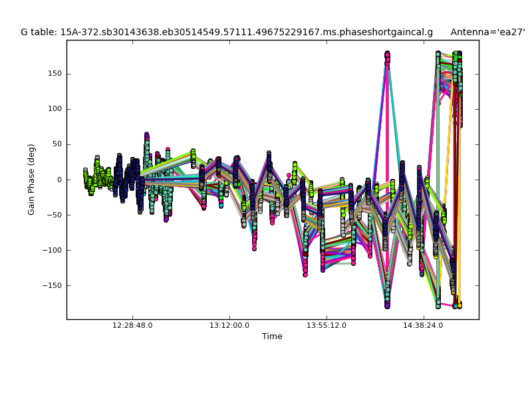Click the 12:28:48.0 time tick label
Viewport: 532px width, 399px height.
click(132, 326)
